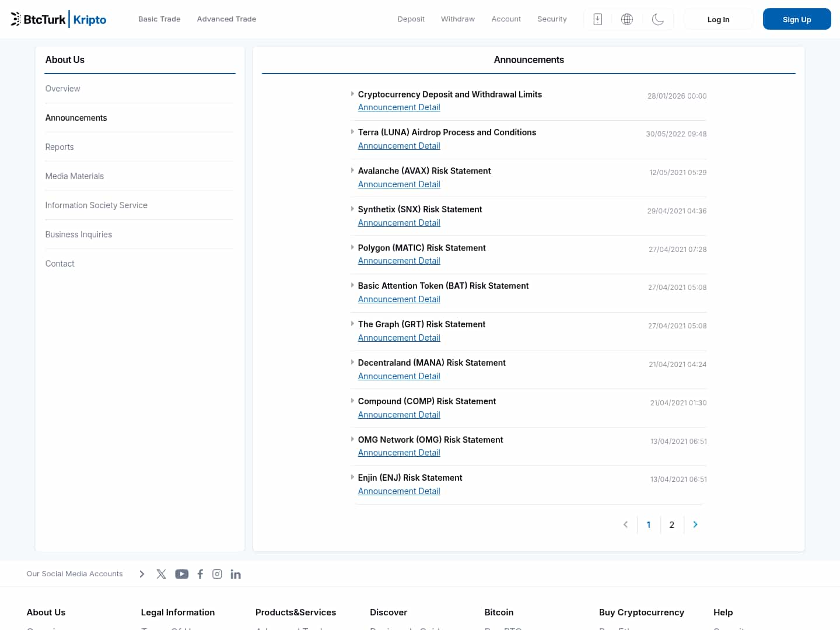Image resolution: width=840 pixels, height=630 pixels.
Task: Open the app download icon in header
Action: (x=597, y=19)
